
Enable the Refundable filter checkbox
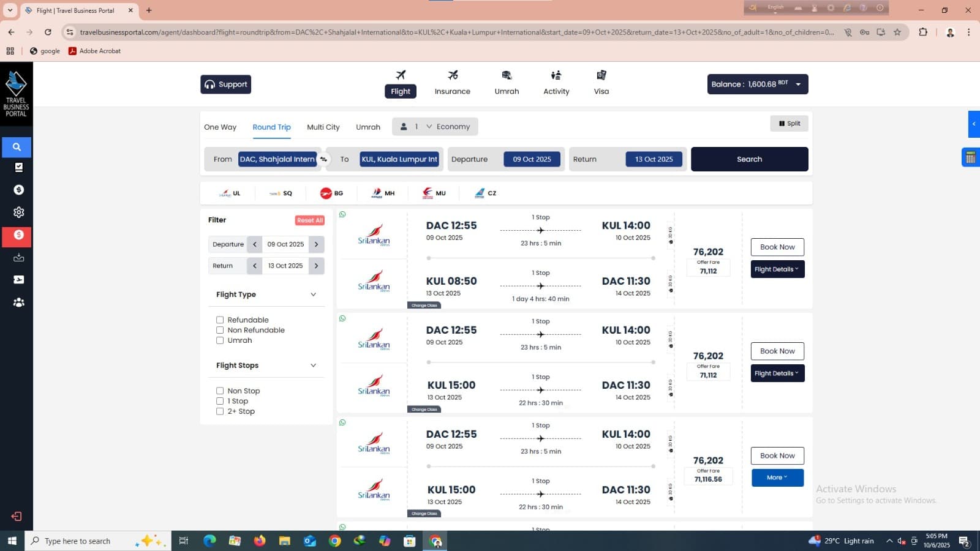point(219,320)
